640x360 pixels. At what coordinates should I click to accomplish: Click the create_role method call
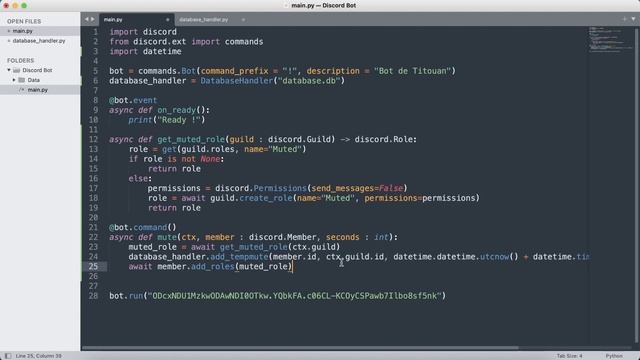pyautogui.click(x=266, y=198)
